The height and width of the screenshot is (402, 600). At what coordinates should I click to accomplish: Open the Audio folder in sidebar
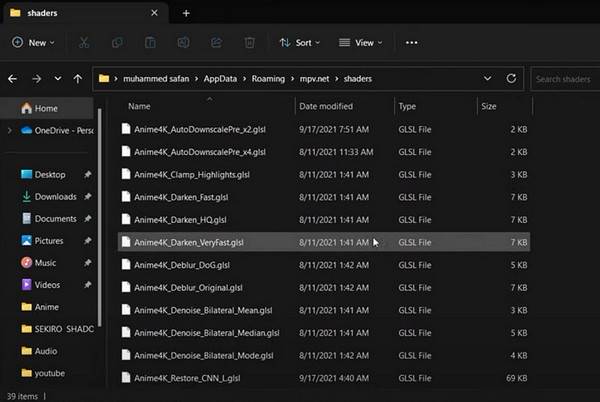tap(39, 351)
